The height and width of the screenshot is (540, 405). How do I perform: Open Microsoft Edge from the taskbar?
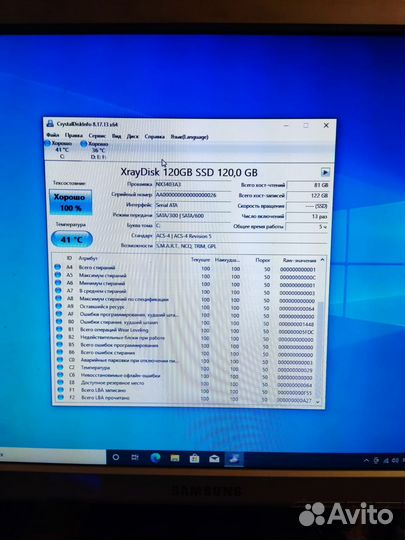point(155,458)
